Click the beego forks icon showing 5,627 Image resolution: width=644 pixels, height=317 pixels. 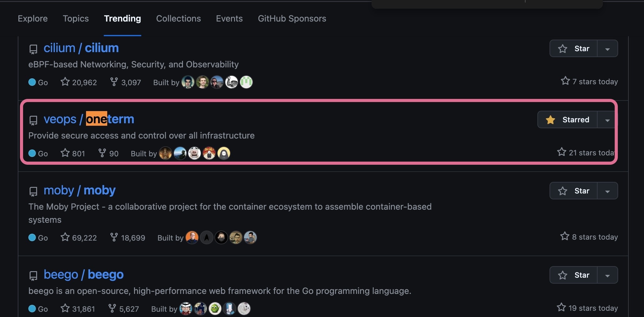[x=112, y=308]
